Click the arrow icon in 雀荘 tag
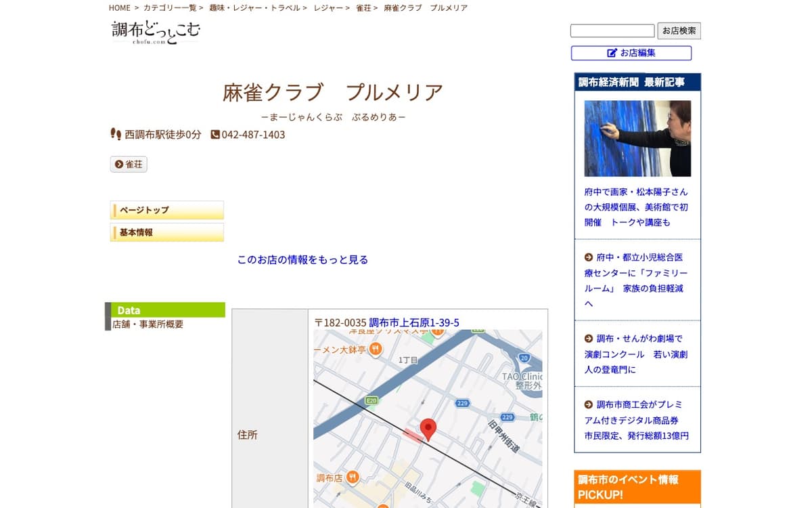 click(x=119, y=165)
